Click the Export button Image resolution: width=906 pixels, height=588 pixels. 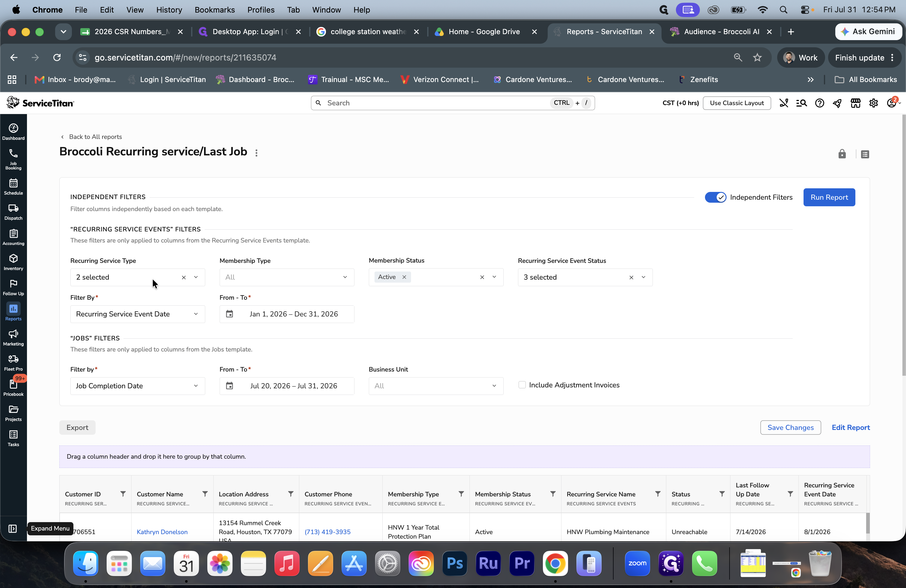[x=77, y=428]
